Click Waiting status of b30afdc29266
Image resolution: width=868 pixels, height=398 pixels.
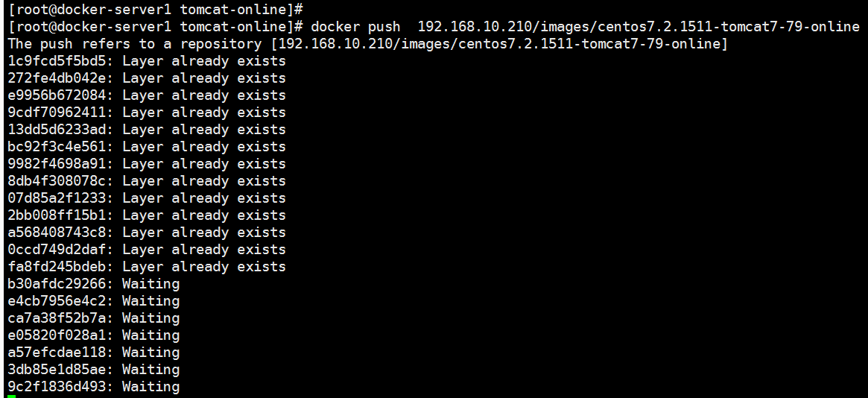(x=151, y=284)
